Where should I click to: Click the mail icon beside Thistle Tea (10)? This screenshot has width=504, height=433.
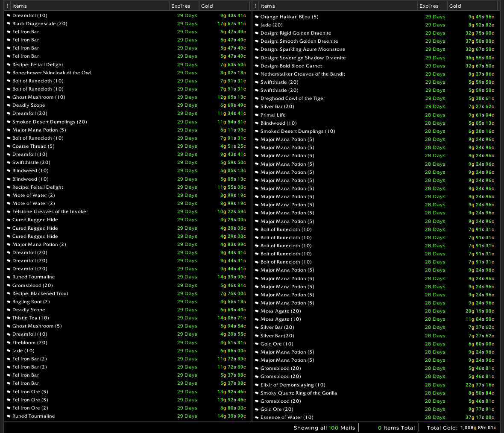(x=9, y=318)
